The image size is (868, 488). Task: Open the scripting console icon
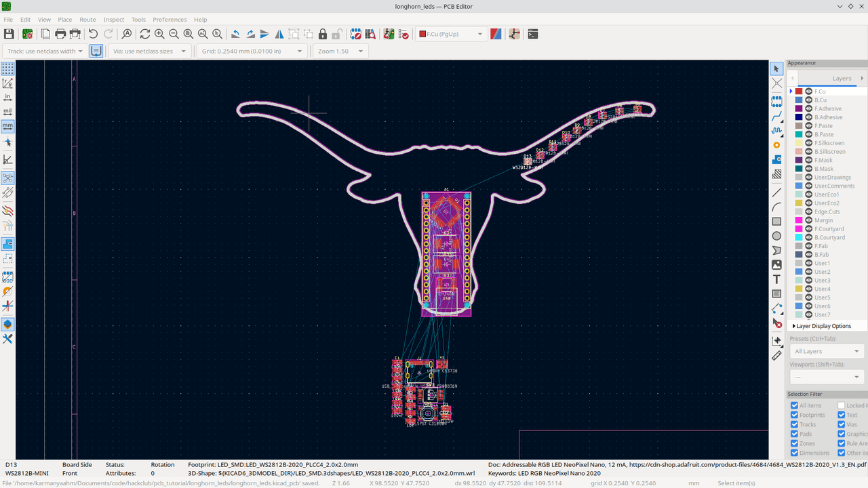pyautogui.click(x=533, y=34)
